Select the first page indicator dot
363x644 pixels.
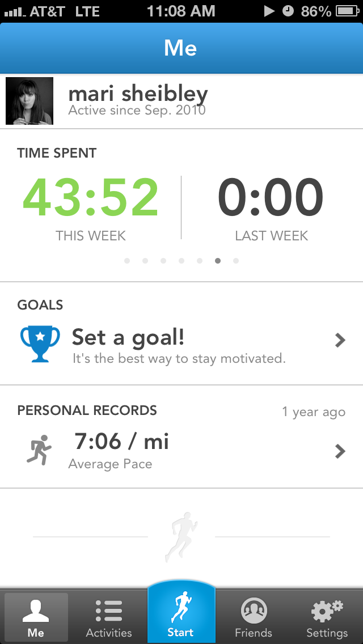coord(127,261)
